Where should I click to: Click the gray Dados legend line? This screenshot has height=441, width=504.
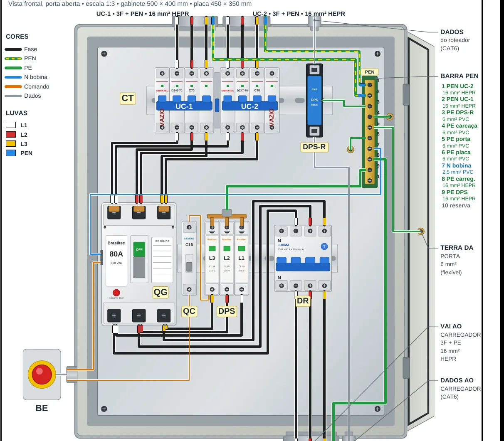(x=13, y=96)
